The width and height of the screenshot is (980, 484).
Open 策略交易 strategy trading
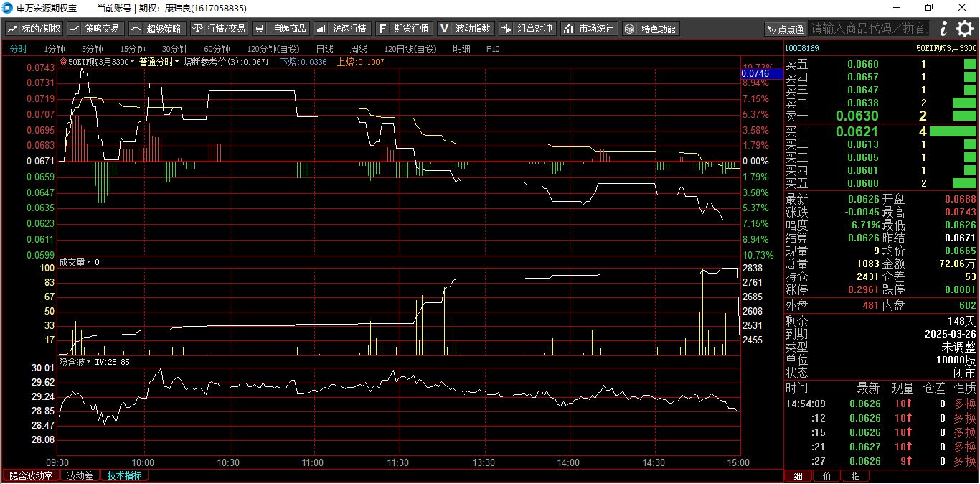95,29
